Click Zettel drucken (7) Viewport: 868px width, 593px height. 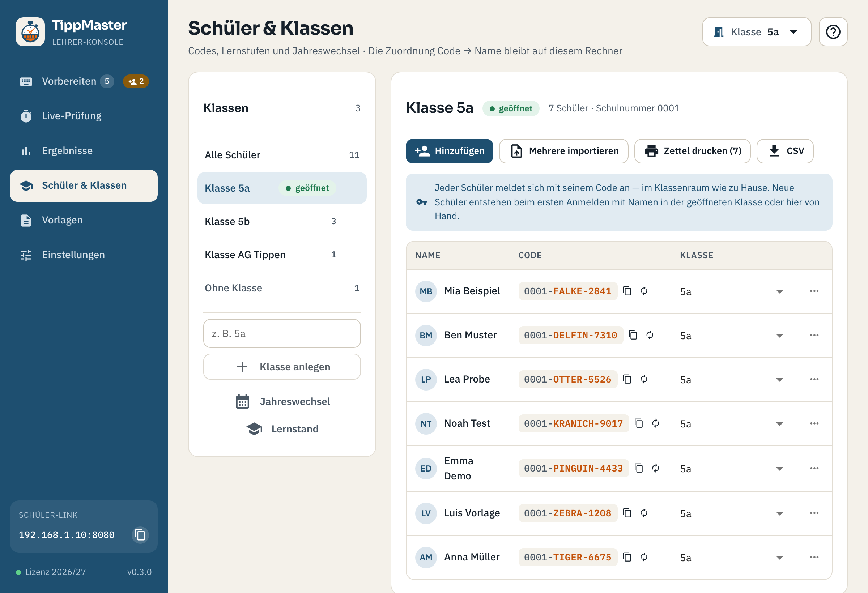[692, 151]
